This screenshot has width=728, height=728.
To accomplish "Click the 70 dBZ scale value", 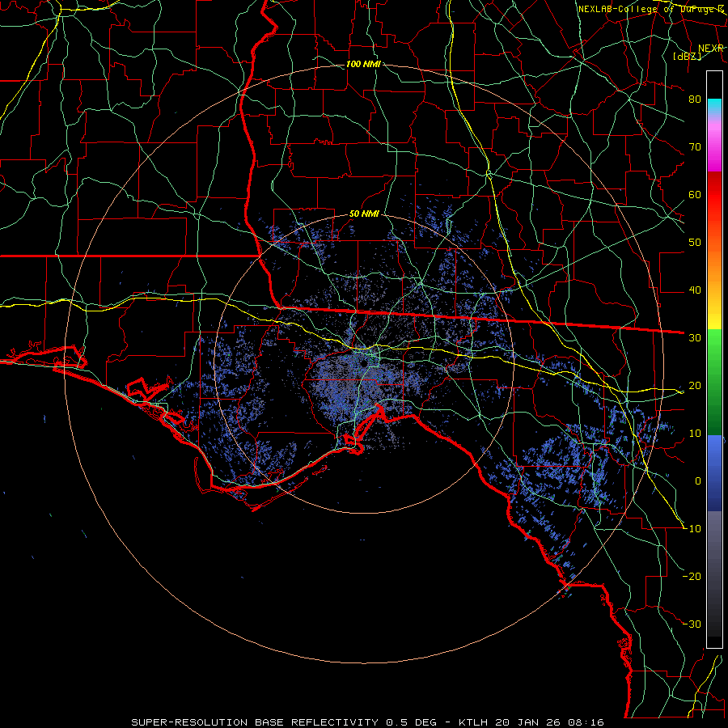I will point(695,147).
